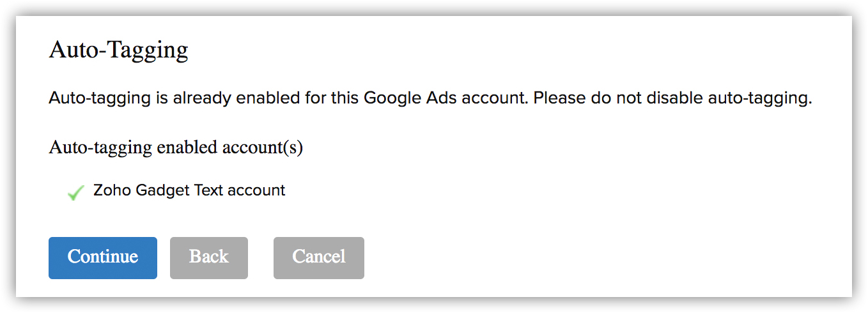Screen dimensions: 868x313
Task: Click the word "Zoho" in account name
Action: tap(112, 190)
